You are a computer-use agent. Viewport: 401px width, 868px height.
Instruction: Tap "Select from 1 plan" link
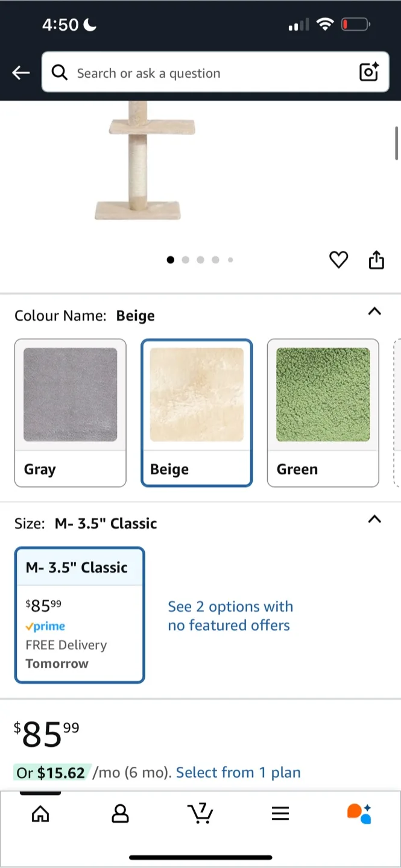point(238,772)
